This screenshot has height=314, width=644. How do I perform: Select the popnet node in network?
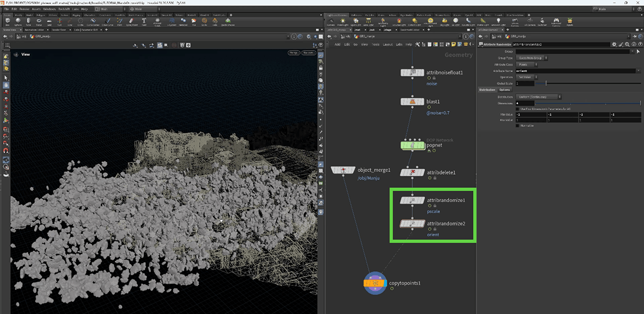coord(412,145)
